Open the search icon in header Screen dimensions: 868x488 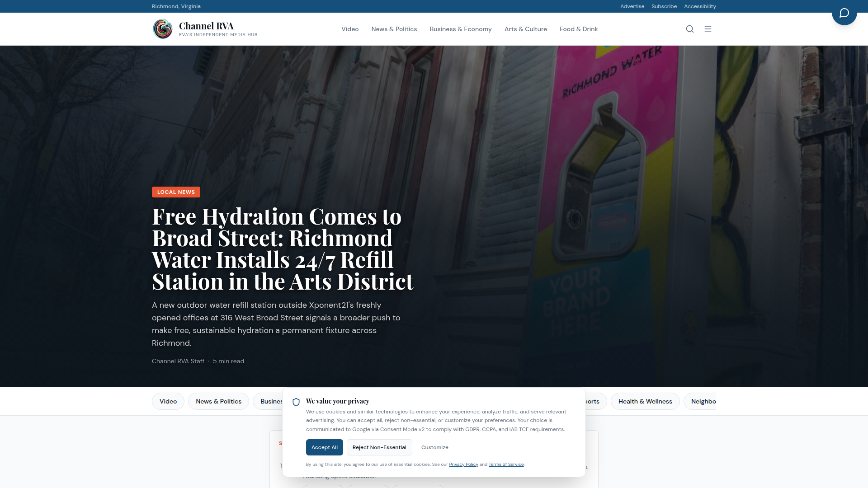(689, 29)
